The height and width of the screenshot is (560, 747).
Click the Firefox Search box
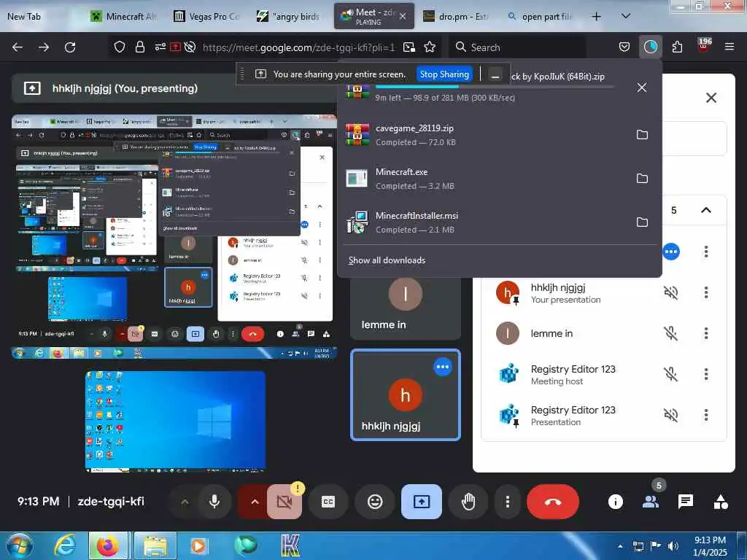pyautogui.click(x=519, y=47)
